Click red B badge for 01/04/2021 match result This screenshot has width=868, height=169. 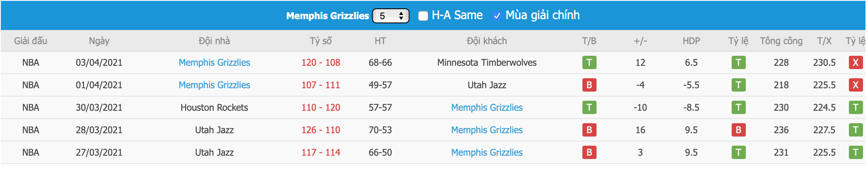click(x=589, y=85)
